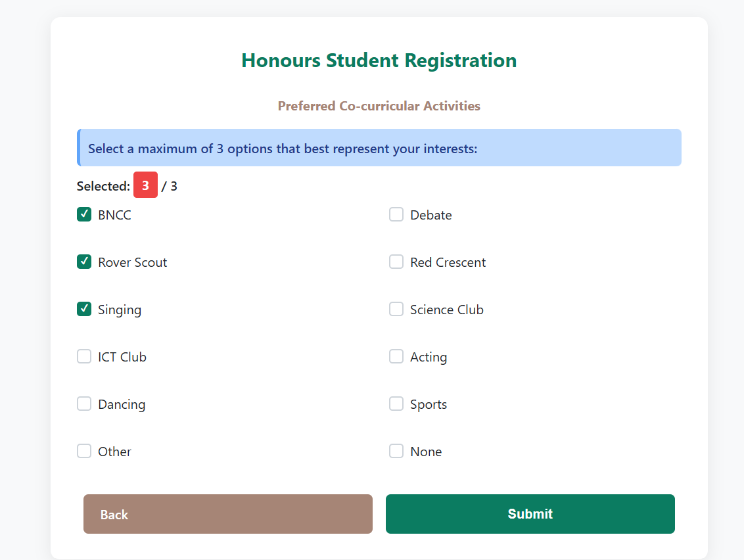The height and width of the screenshot is (560, 744).
Task: Enable the Debate checkbox
Action: click(x=396, y=214)
